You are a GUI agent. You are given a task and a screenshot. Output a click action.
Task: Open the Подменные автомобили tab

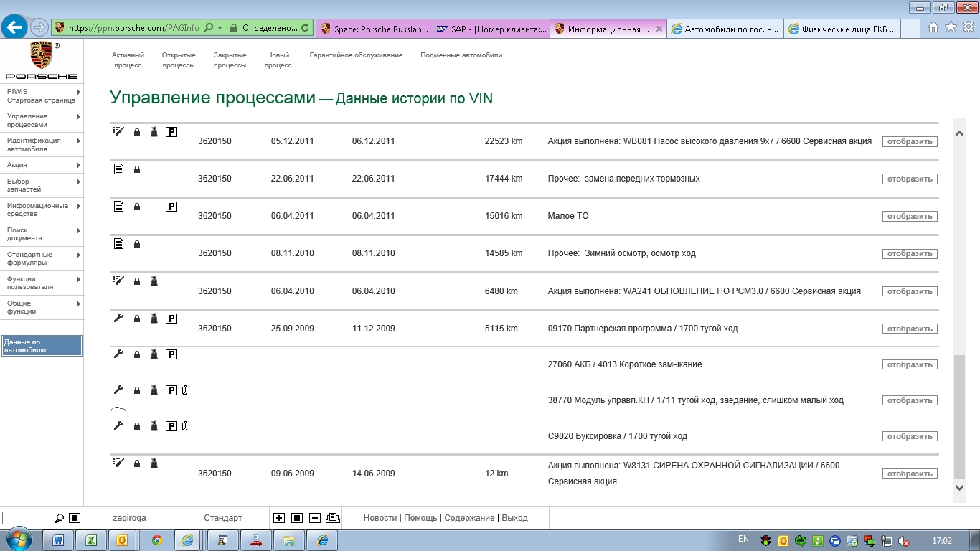(x=461, y=55)
